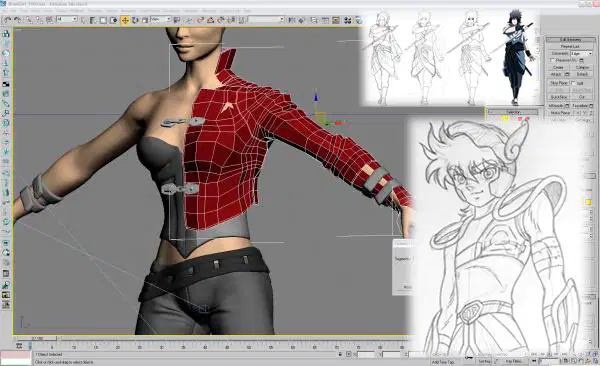Viewport: 600px width, 366px height.
Task: Enable the Preserve UVs checkbox
Action: tap(552, 60)
